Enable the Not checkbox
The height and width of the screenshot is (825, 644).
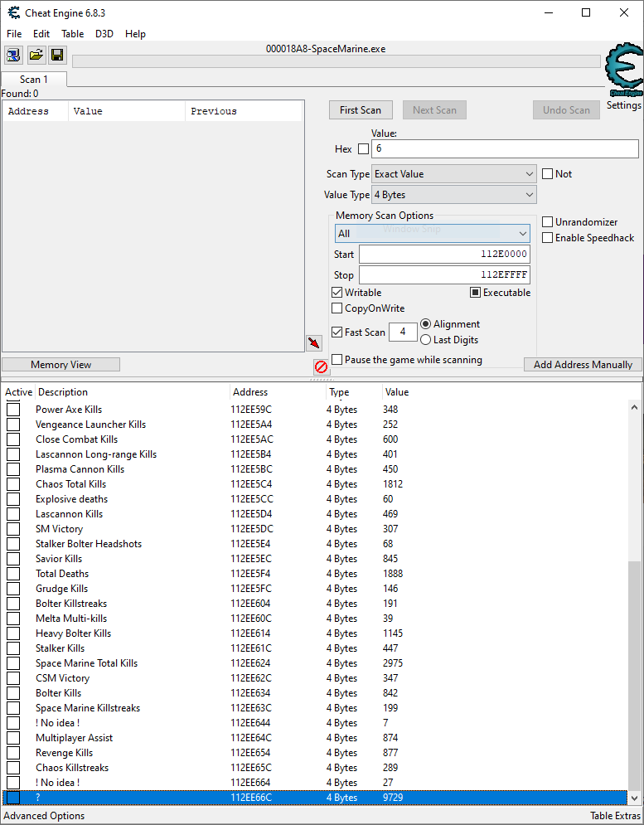547,173
